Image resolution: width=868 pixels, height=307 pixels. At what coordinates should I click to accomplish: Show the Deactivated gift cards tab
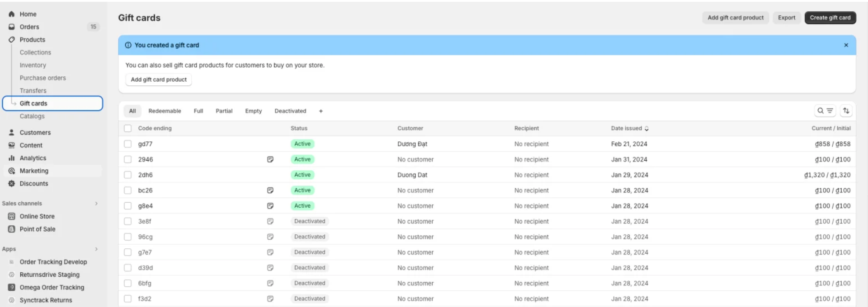290,111
